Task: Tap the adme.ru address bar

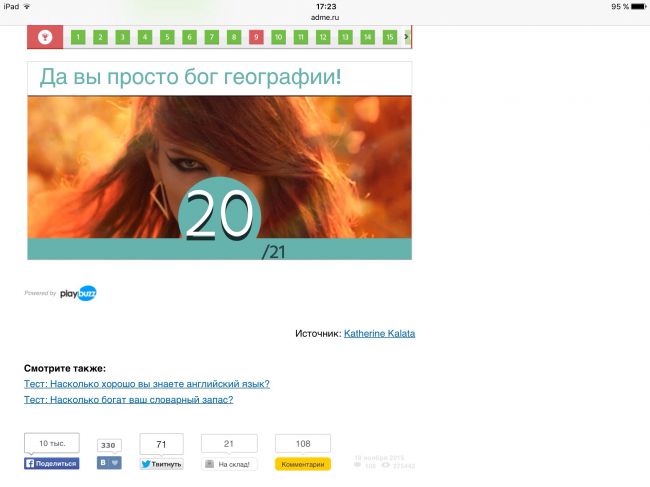Action: 326,17
